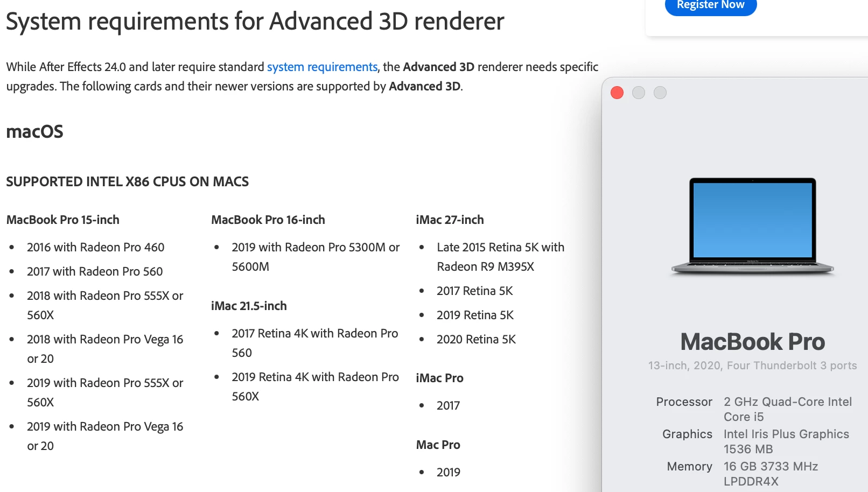Click the '2020 Retina 5K' item

point(477,339)
